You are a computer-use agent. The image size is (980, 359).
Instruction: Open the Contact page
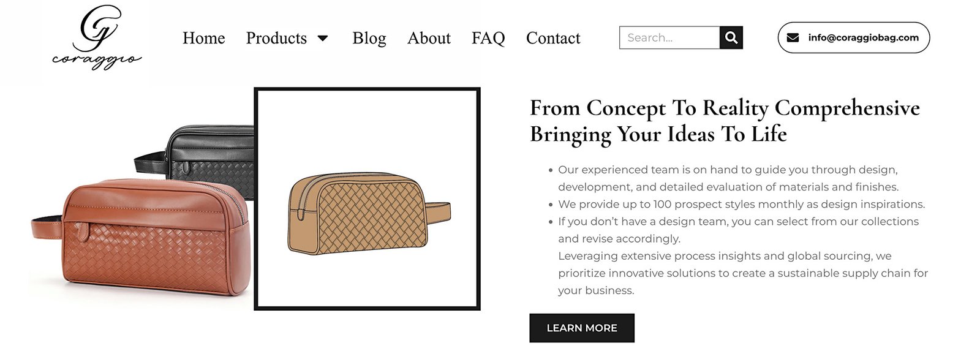click(x=553, y=38)
